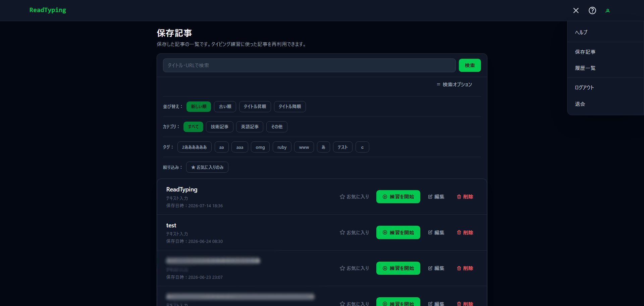The height and width of the screenshot is (306, 644).
Task: Click the green 検索 button
Action: click(x=470, y=65)
